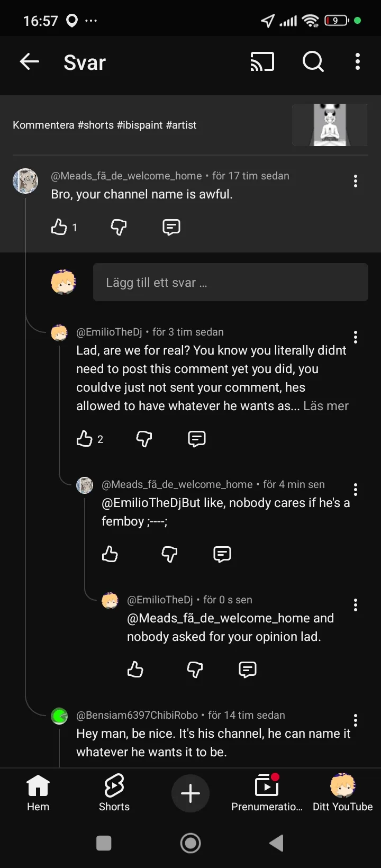Open options for Bensiam6397ChibiRobo's comment
This screenshot has width=381, height=868.
(x=356, y=720)
